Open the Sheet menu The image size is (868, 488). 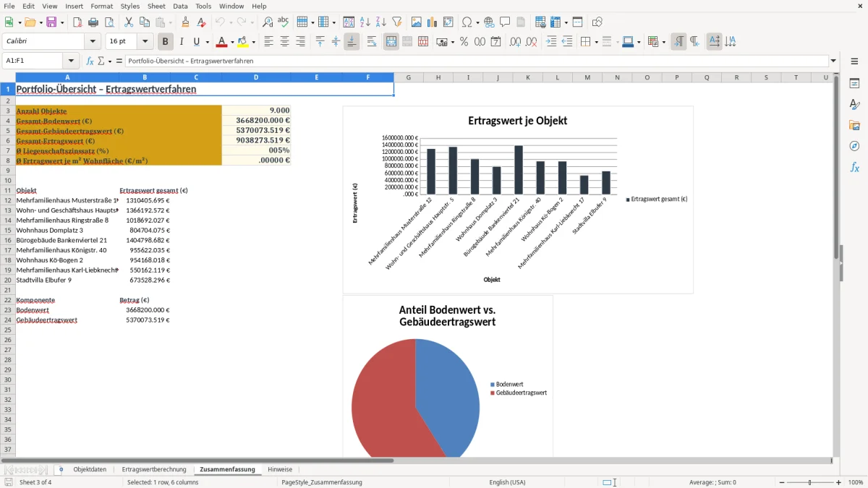click(156, 6)
